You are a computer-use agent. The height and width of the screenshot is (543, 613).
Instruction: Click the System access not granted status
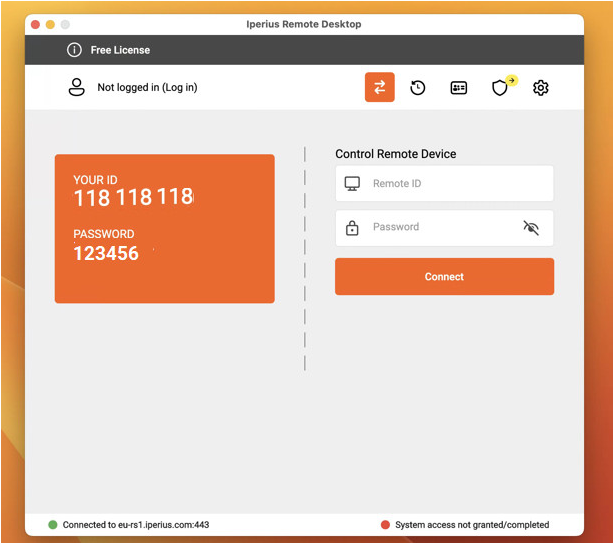[x=470, y=524]
